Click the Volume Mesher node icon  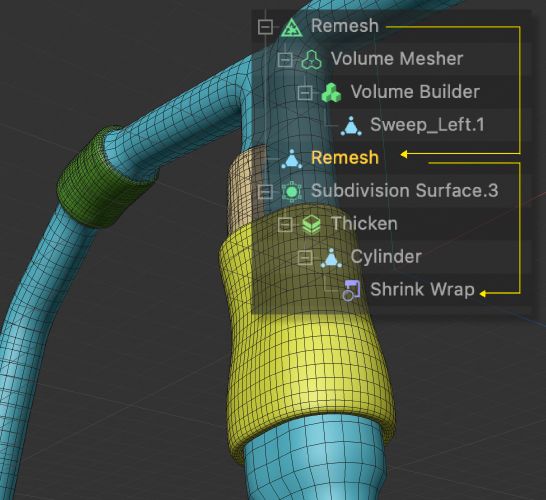[x=311, y=60]
